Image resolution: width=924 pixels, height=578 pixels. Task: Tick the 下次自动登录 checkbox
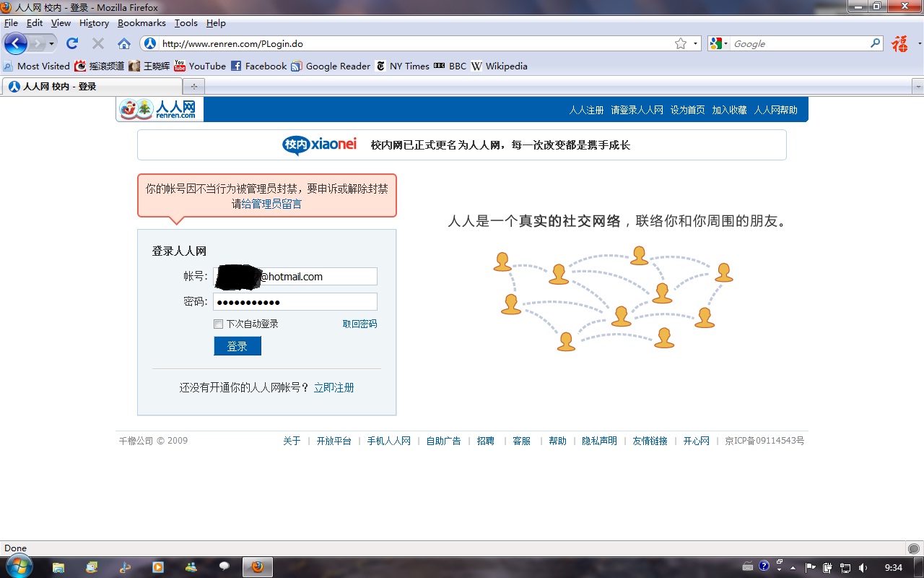tap(219, 324)
